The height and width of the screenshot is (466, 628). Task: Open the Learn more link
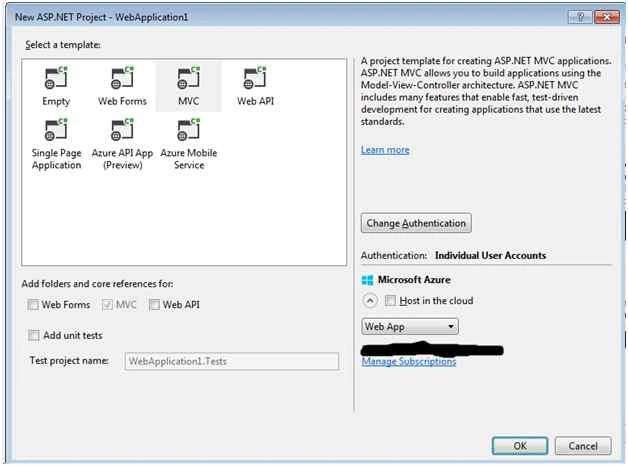click(385, 150)
